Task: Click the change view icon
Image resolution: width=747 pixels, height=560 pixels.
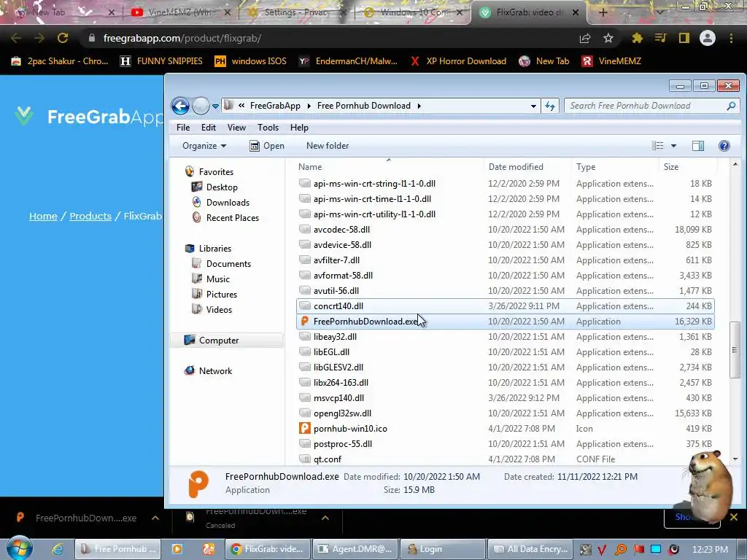Action: pos(657,146)
